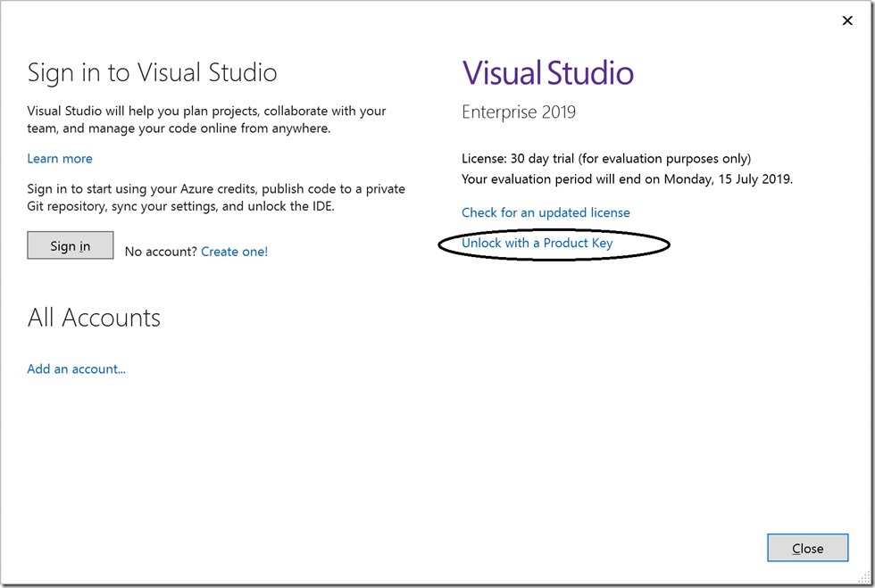Image resolution: width=875 pixels, height=588 pixels.
Task: Click the Azure credits description paragraph
Action: (x=216, y=197)
